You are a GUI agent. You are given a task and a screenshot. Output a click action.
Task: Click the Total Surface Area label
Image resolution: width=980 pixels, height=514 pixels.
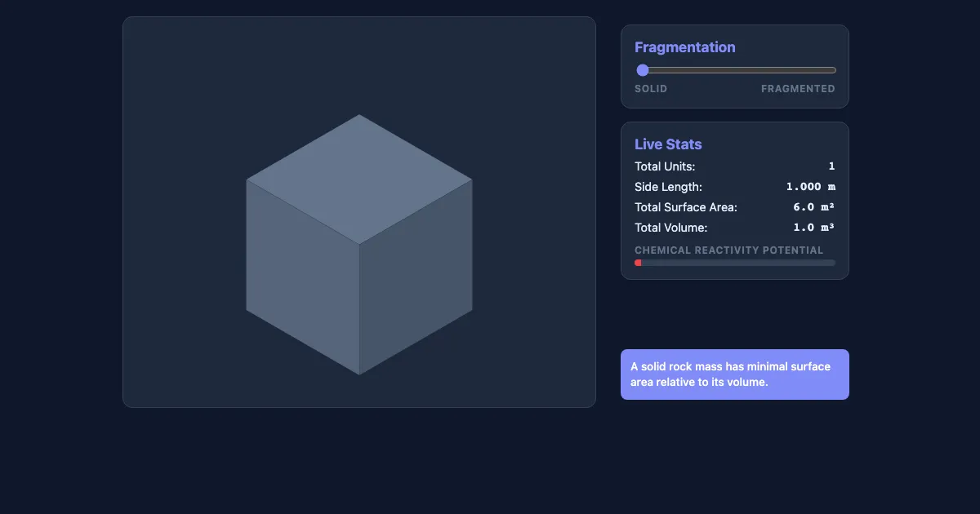tap(686, 207)
